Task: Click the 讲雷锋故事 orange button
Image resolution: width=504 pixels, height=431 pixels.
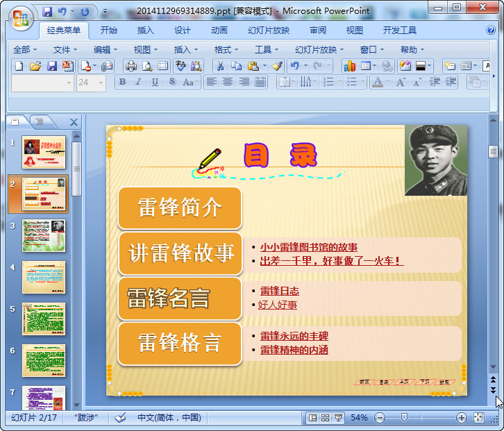Action: click(180, 253)
